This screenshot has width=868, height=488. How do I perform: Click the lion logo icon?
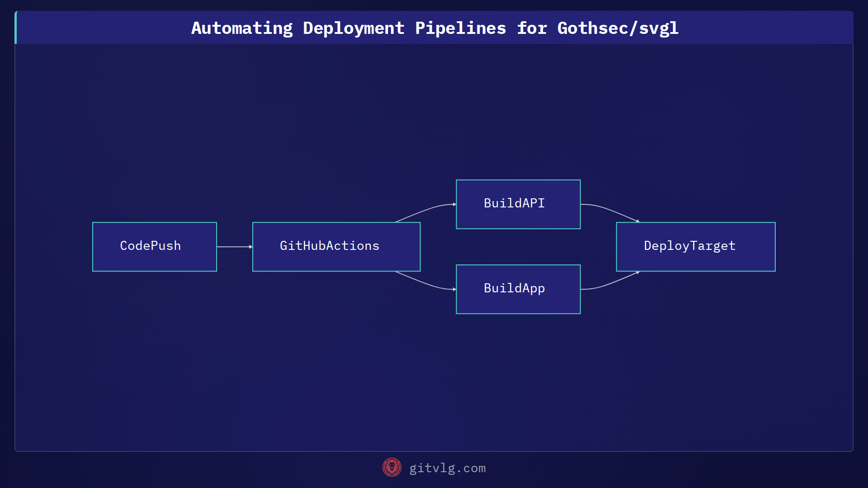tap(392, 468)
